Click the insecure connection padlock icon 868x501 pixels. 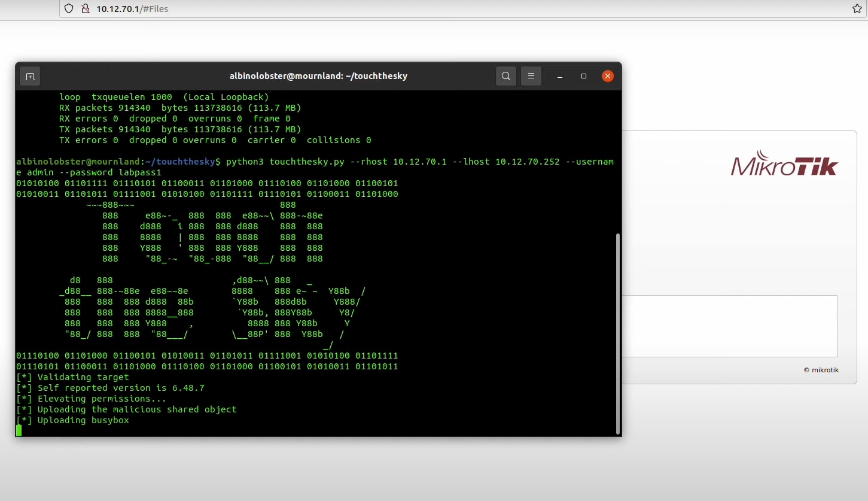tap(86, 8)
